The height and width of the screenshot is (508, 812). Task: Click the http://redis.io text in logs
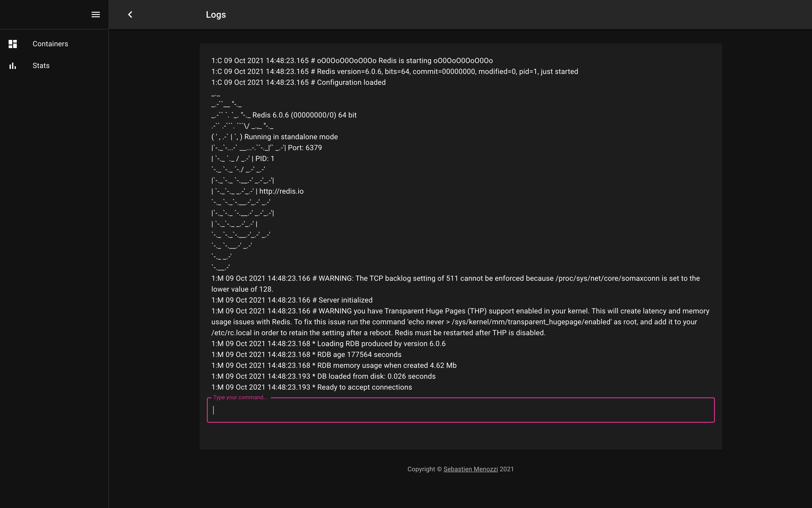281,191
